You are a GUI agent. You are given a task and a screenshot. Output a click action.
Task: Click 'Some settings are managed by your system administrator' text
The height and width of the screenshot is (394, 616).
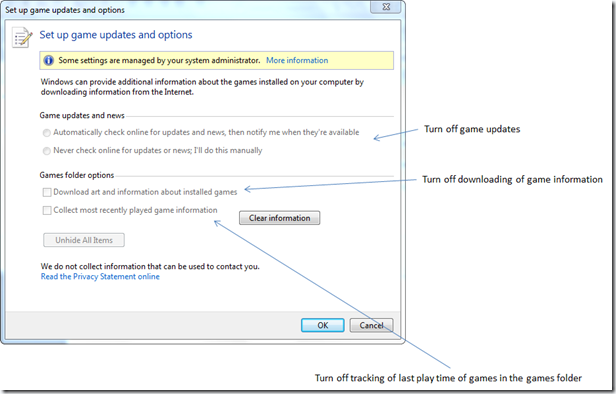159,60
